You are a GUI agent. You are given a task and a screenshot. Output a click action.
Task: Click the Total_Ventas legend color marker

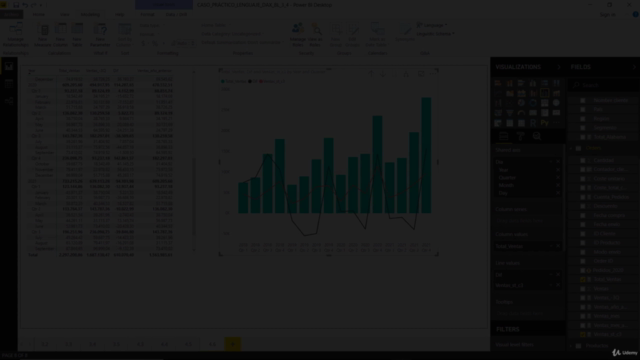point(222,81)
